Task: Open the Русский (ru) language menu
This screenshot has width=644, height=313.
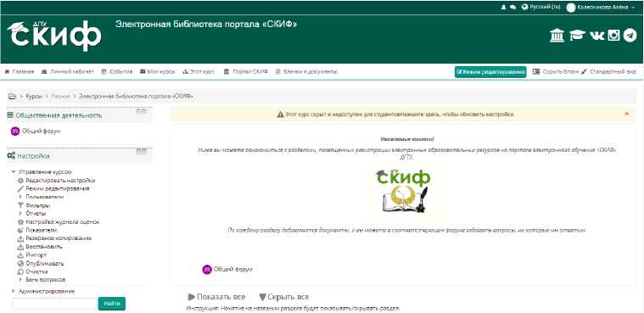Action: [540, 7]
